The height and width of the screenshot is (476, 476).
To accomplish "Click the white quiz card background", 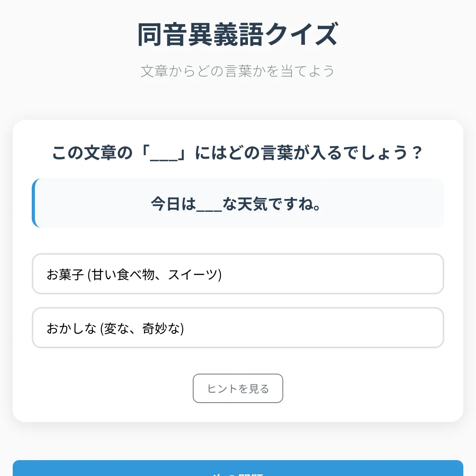I will [238, 238].
